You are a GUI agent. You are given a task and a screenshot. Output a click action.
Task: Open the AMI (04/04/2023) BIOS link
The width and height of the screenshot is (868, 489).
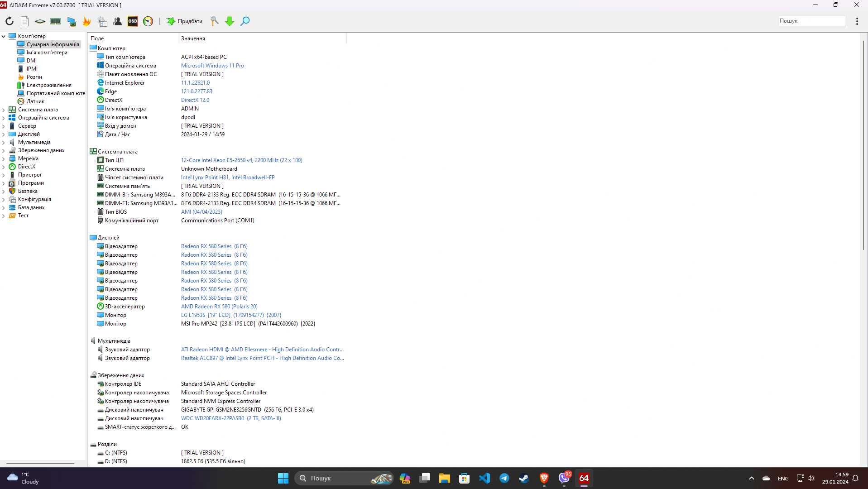(x=201, y=212)
